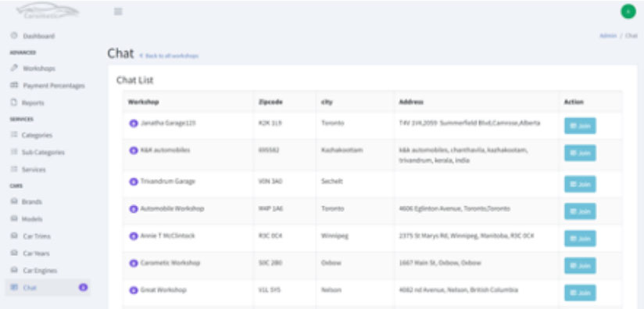The image size is (644, 309).
Task: Open Dashboard in the sidebar
Action: click(x=38, y=36)
